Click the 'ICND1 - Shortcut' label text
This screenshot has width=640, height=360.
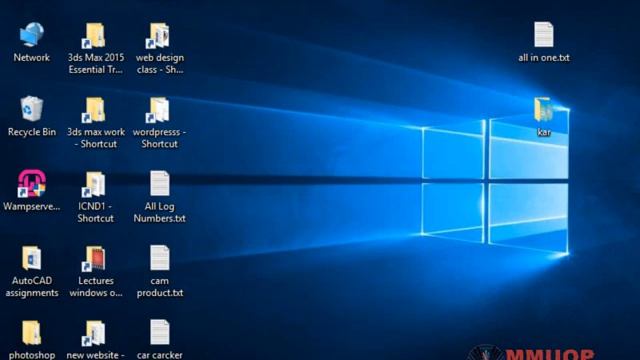[96, 212]
